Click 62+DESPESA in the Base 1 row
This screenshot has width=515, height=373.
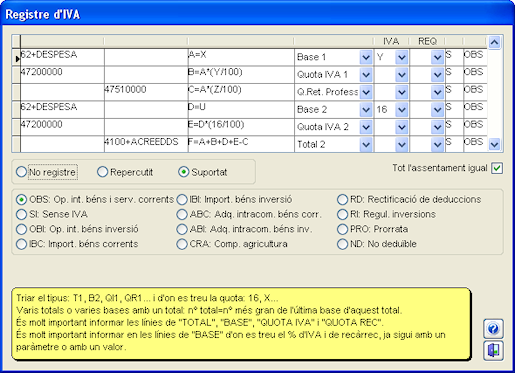coord(62,57)
